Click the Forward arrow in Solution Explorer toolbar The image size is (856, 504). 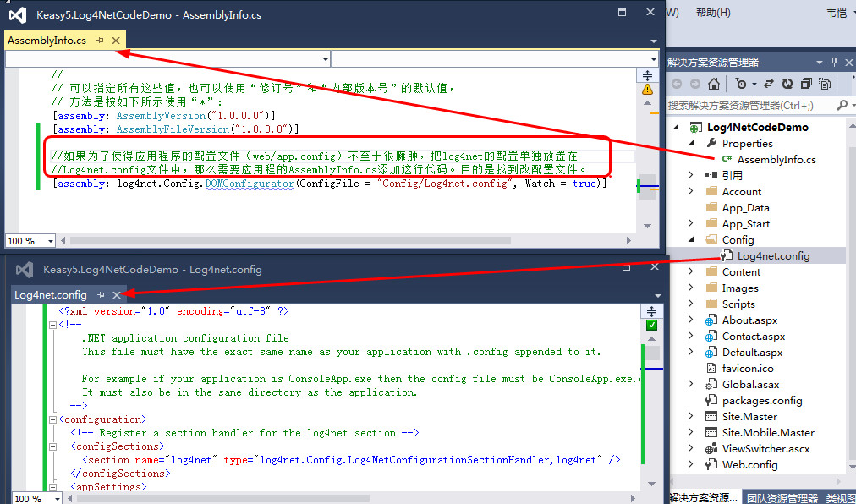click(x=694, y=84)
